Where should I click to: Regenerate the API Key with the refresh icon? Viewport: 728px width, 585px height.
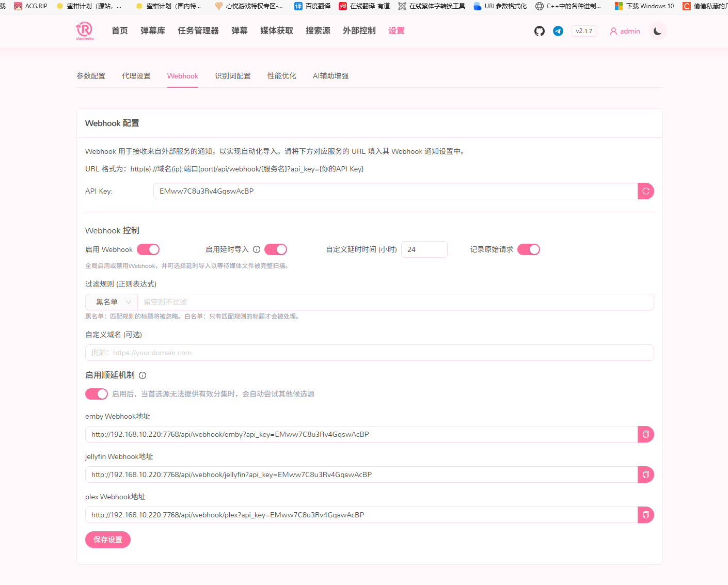click(x=645, y=191)
